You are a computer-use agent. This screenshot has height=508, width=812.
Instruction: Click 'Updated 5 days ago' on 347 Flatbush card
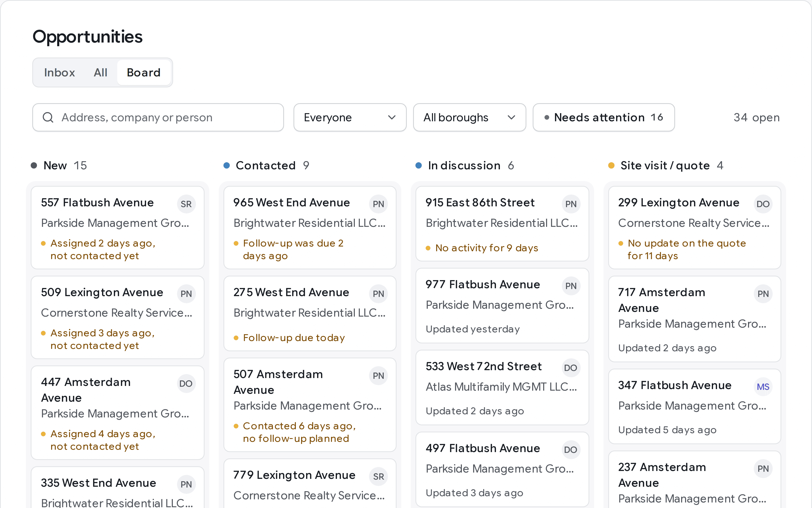667,430
